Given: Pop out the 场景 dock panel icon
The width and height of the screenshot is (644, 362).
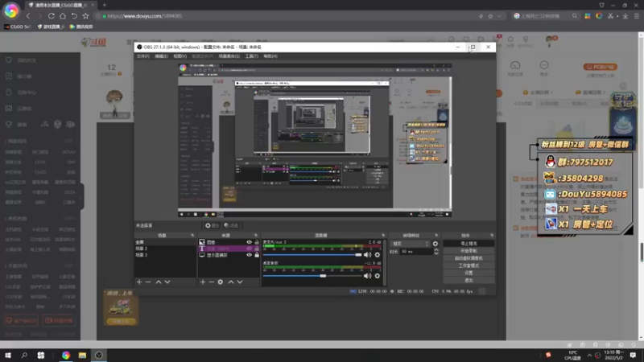Looking at the screenshot, I should tap(192, 236).
